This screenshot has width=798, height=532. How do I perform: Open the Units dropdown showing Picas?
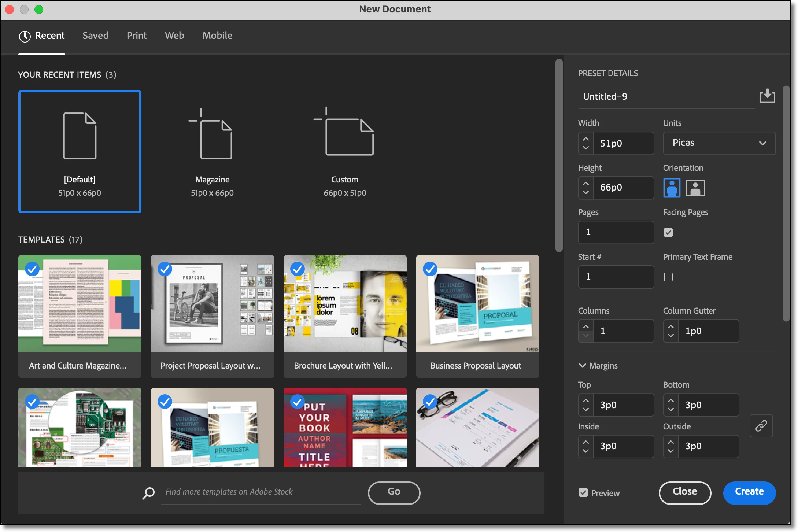click(719, 143)
